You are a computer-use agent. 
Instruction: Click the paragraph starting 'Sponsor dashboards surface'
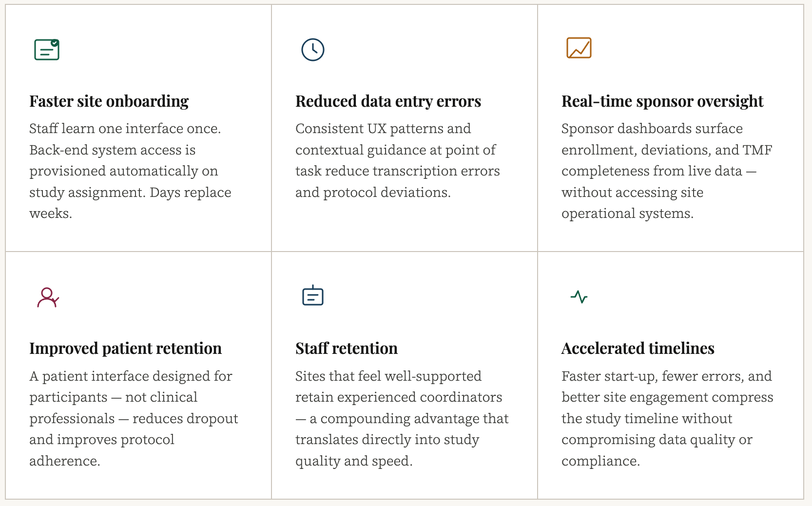(666, 171)
